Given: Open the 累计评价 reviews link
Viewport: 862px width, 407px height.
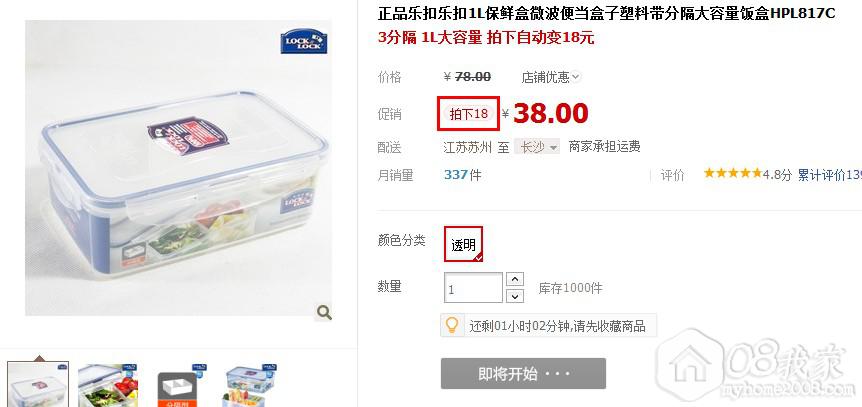Looking at the screenshot, I should click(830, 175).
